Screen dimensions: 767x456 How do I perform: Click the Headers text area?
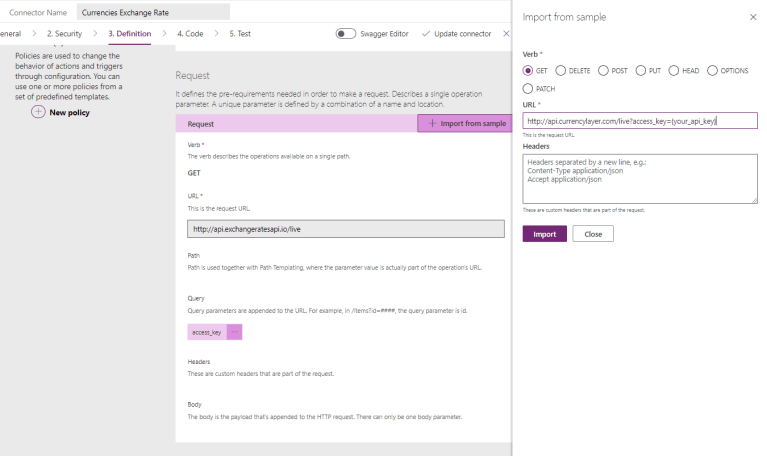(640, 179)
